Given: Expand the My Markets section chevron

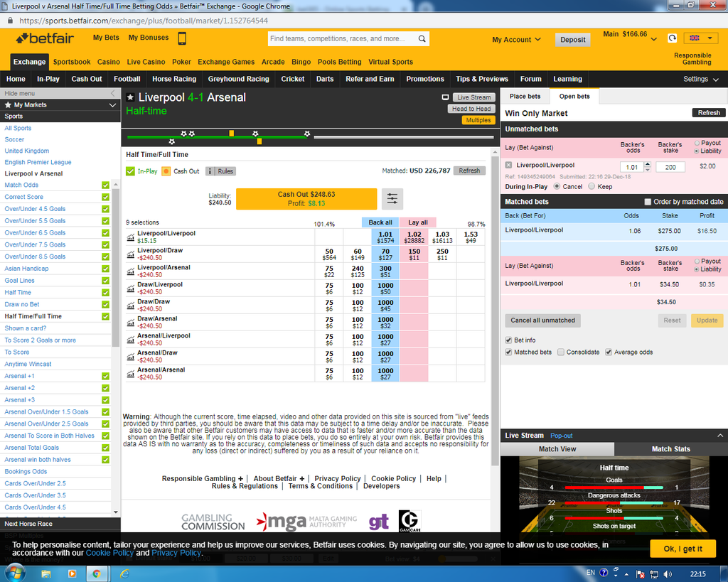Looking at the screenshot, I should [x=112, y=105].
